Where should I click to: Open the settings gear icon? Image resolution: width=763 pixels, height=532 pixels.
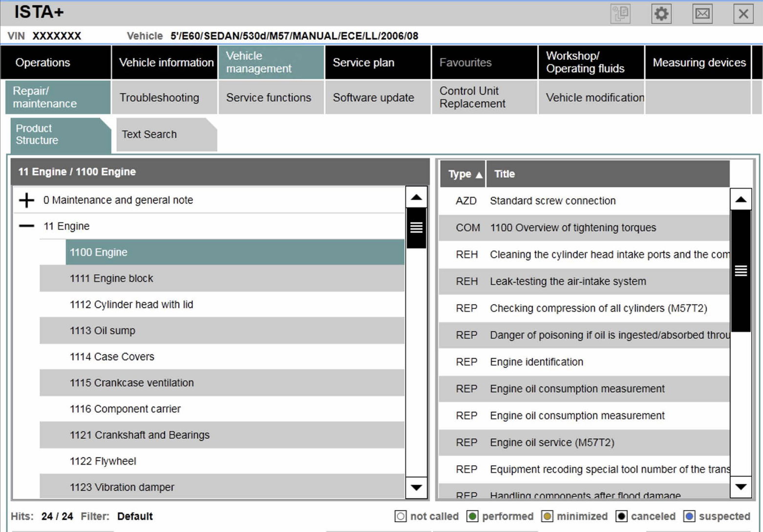(661, 14)
